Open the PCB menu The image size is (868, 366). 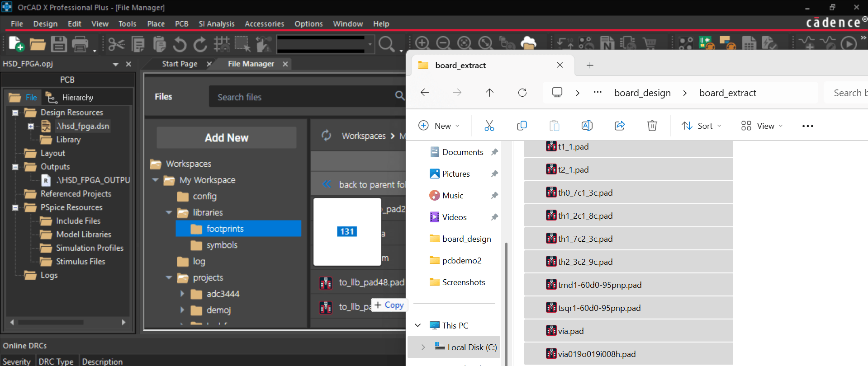[181, 23]
